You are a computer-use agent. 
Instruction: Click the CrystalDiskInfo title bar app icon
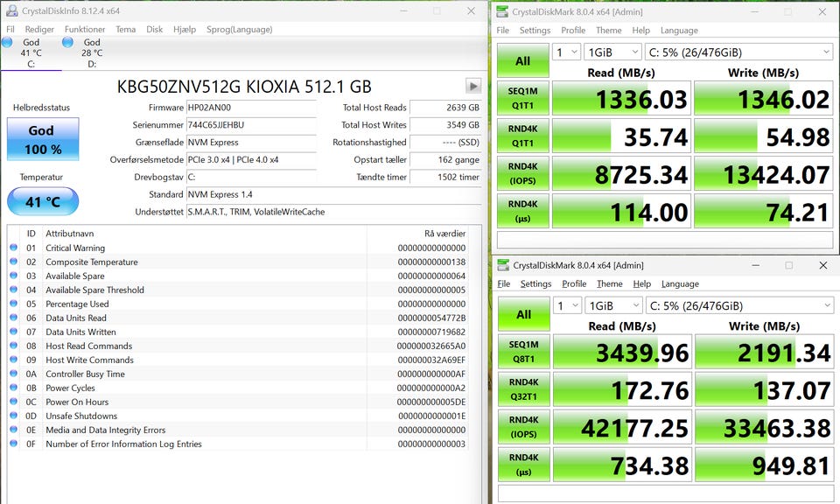pos(11,10)
